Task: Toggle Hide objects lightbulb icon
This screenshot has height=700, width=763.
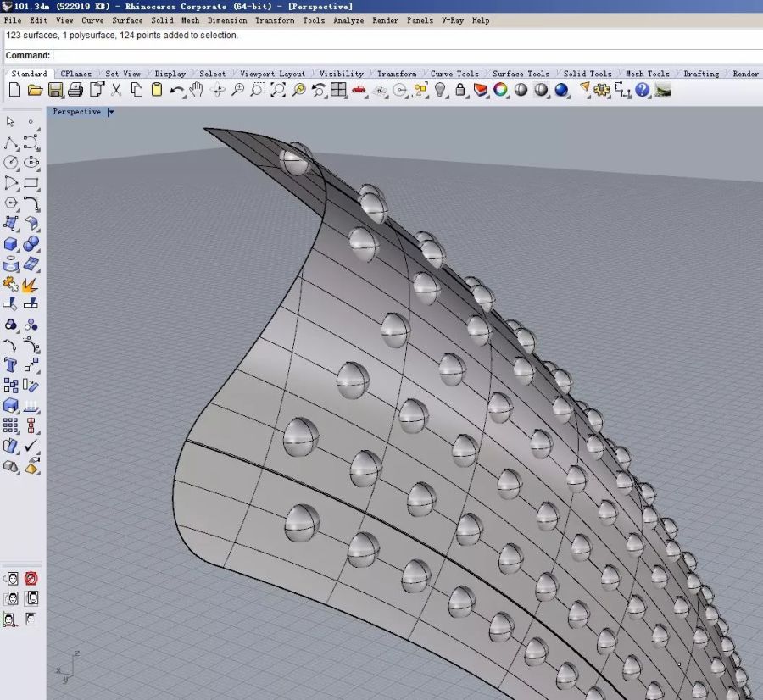Action: pyautogui.click(x=440, y=90)
